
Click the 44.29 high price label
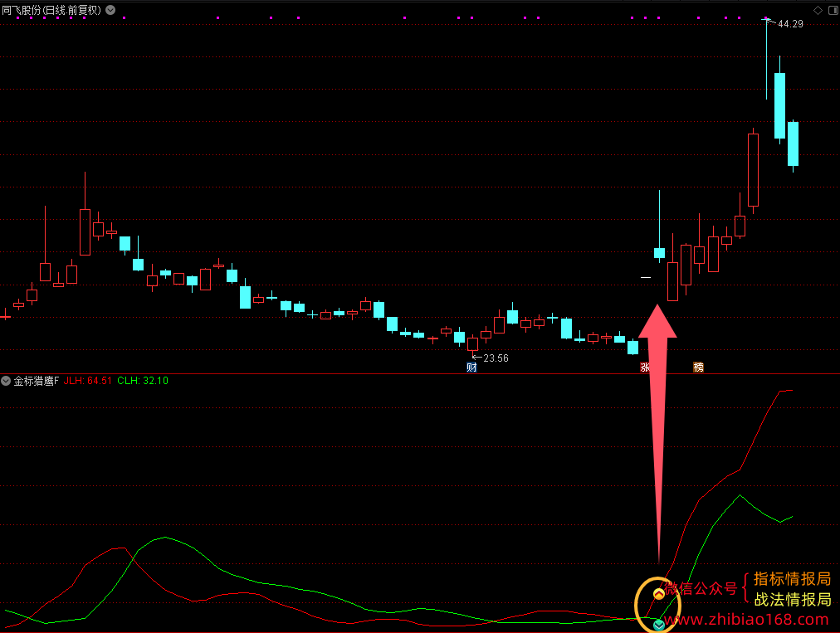coord(790,23)
